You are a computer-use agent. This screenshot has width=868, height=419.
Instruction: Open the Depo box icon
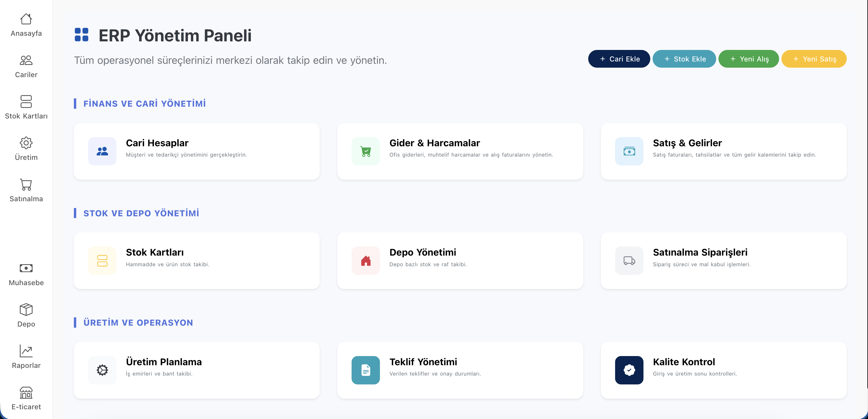26,309
